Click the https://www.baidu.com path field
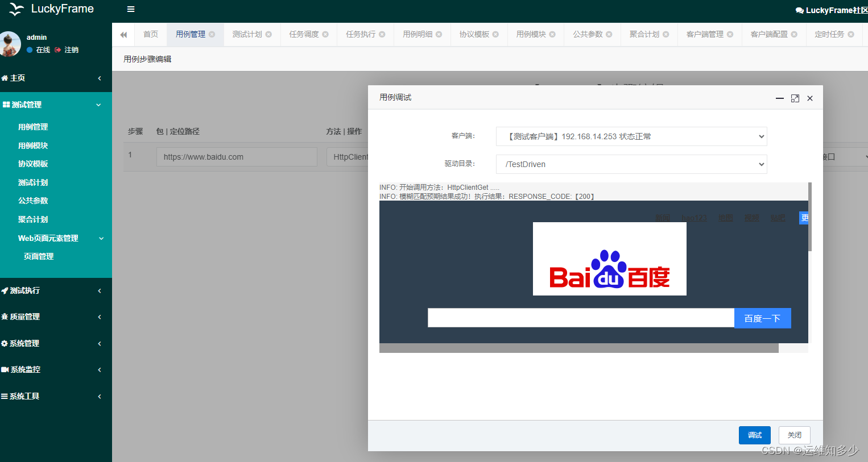Viewport: 868px width, 462px height. click(x=237, y=157)
